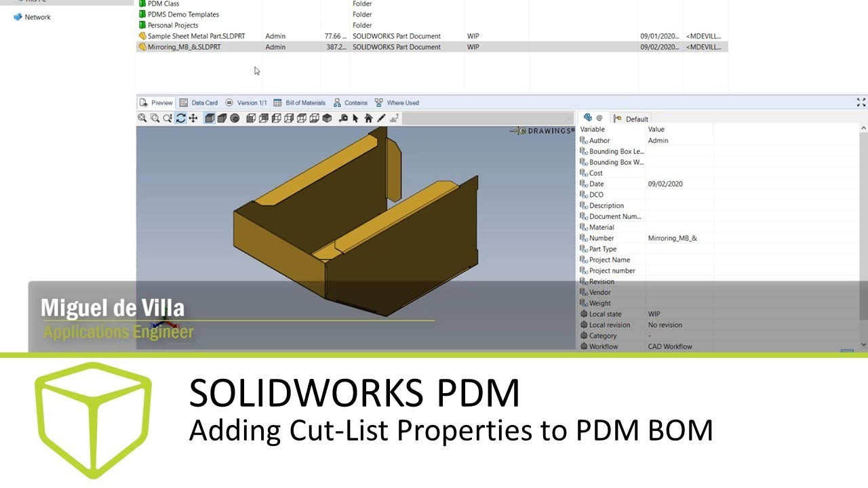The width and height of the screenshot is (868, 488).
Task: Set the first view-orientation cube icon
Action: tap(251, 118)
